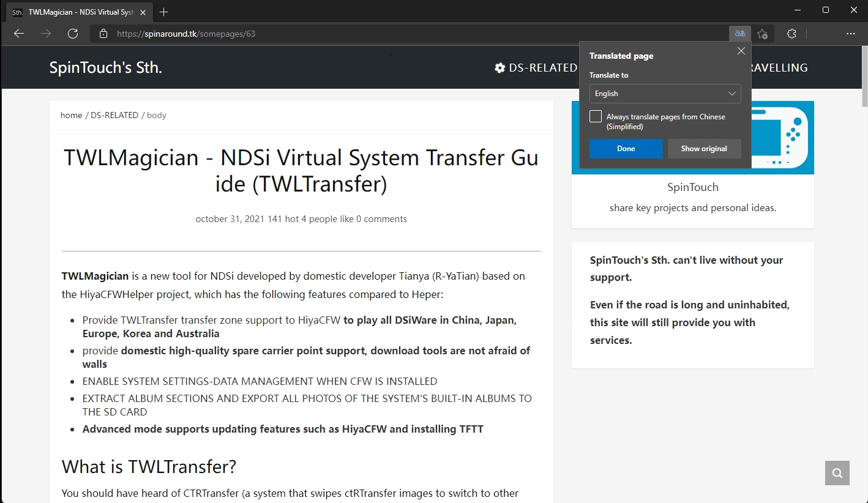Viewport: 868px width, 503px height.
Task: Open the browser extensions menu
Action: coord(791,34)
